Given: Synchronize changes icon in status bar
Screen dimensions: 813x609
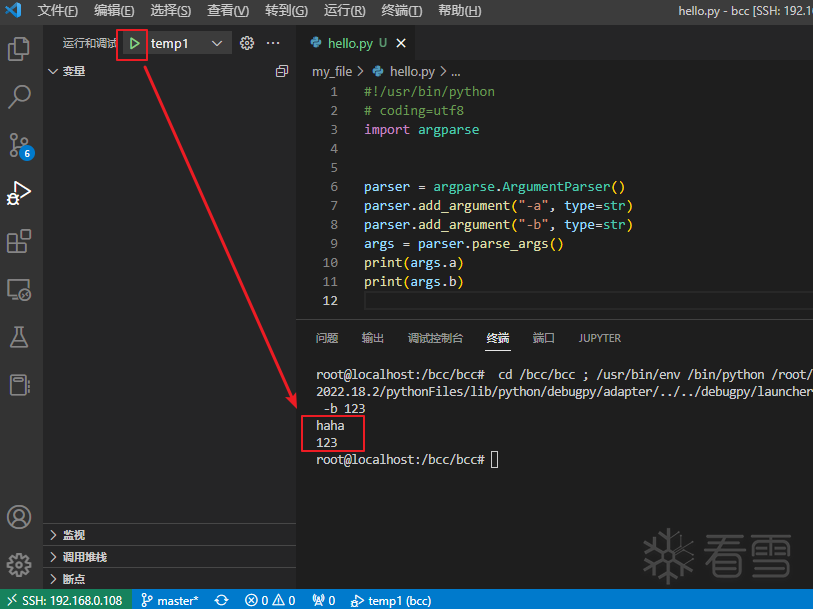Looking at the screenshot, I should [221, 600].
